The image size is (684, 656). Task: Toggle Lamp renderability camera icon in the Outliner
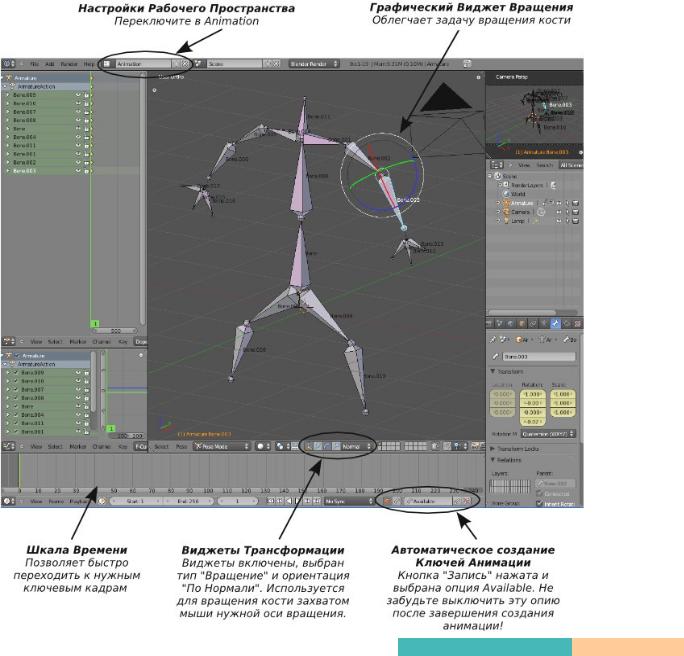coord(575,221)
